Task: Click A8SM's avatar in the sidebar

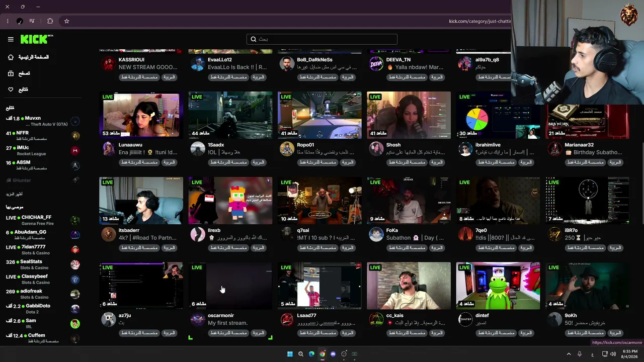Action: point(75,165)
